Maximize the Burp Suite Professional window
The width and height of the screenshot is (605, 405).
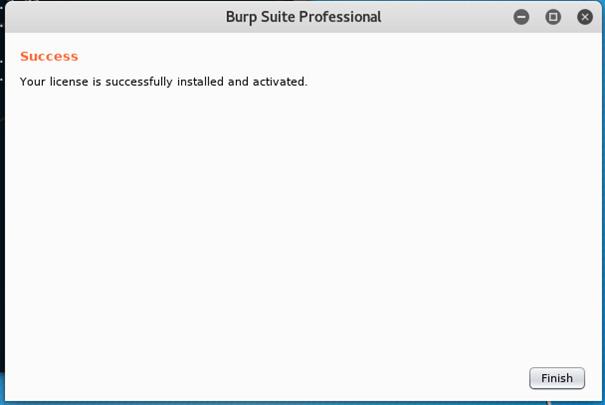tap(553, 17)
